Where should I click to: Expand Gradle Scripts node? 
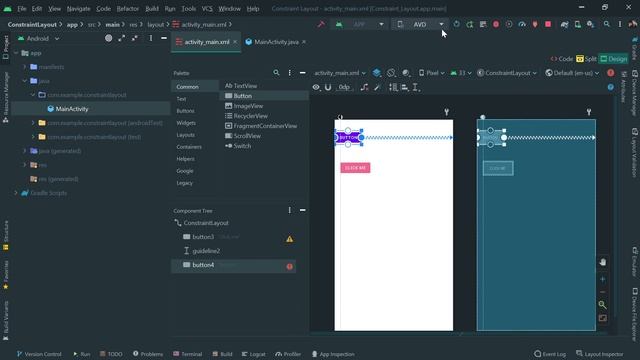[x=16, y=193]
